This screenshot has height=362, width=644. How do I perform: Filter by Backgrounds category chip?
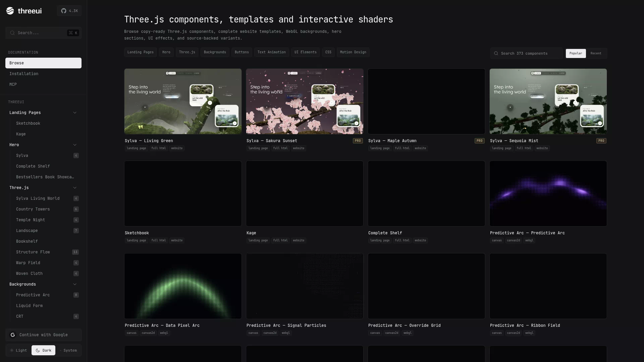point(215,52)
